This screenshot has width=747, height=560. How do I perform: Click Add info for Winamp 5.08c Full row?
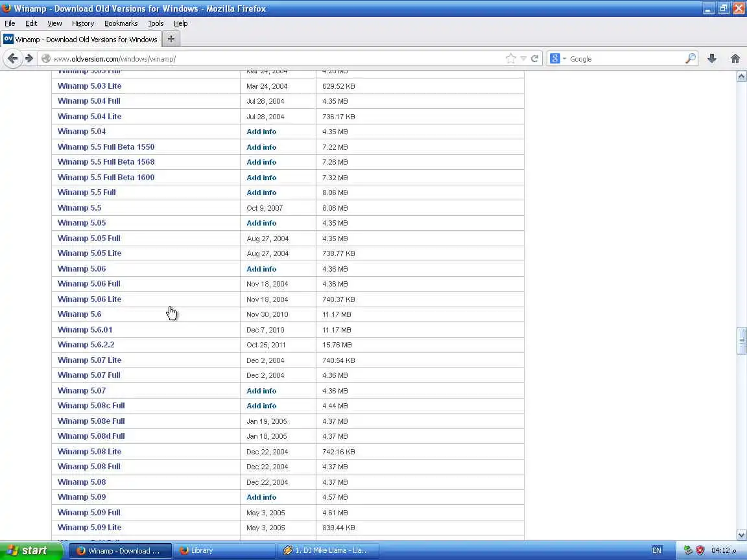261,406
